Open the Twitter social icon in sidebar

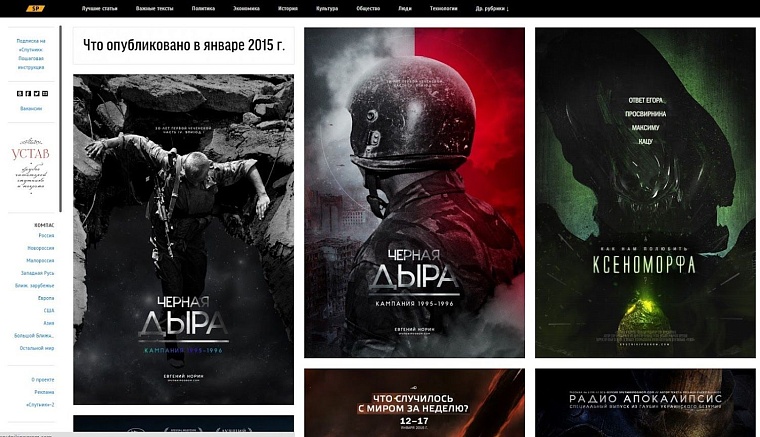pos(37,93)
